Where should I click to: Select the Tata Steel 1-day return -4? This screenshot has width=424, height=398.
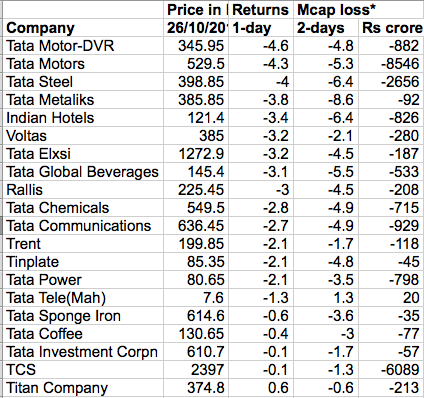pyautogui.click(x=261, y=82)
